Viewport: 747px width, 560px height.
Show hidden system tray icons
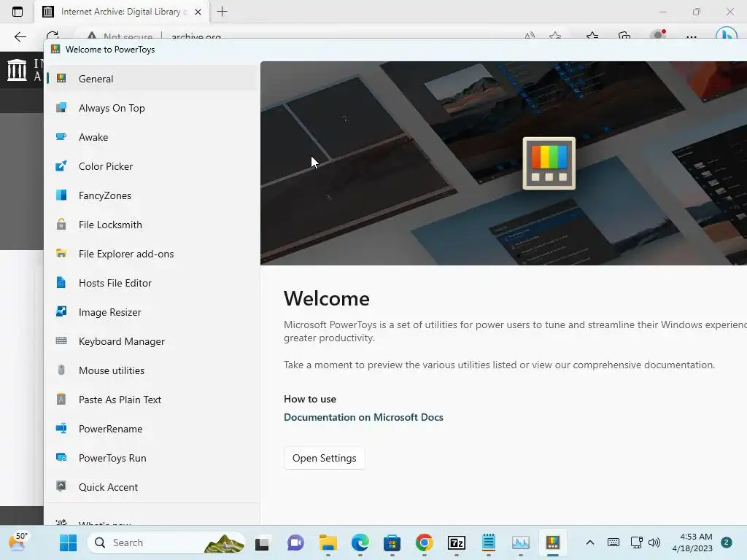(x=589, y=542)
